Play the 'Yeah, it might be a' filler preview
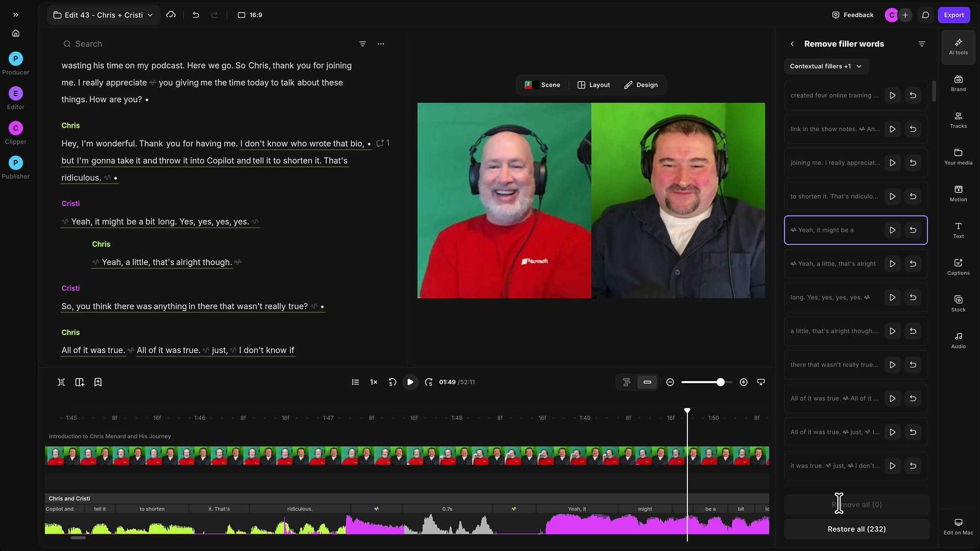The height and width of the screenshot is (551, 980). click(x=892, y=230)
